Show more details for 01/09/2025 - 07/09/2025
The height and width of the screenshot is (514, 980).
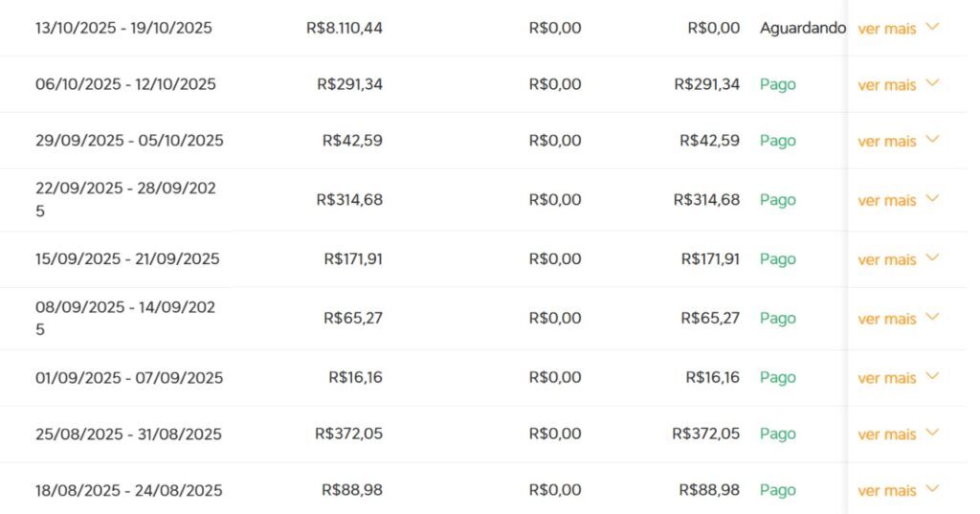886,378
